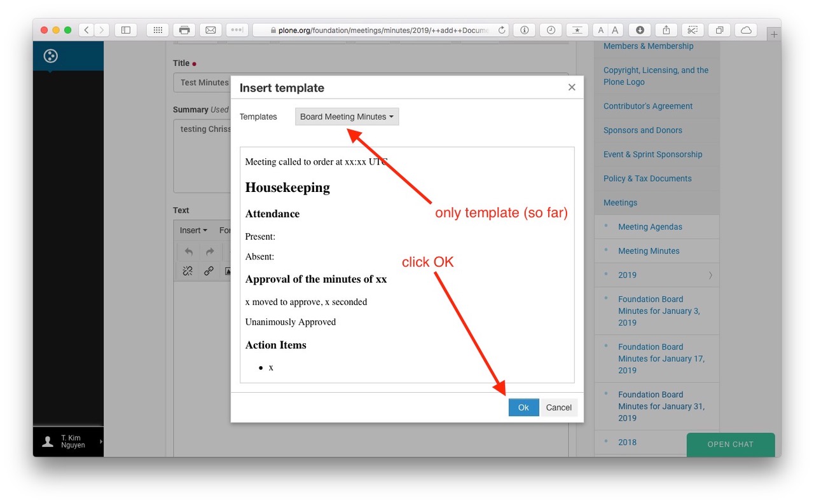The height and width of the screenshot is (504, 814).
Task: Open a new Safari tab
Action: pos(774,35)
